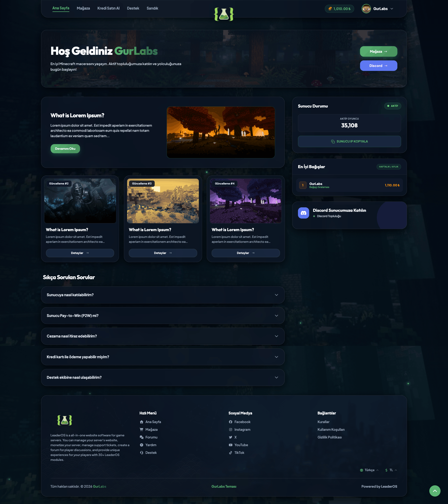Open the Kullanım Koşulları footer link
This screenshot has height=504, width=448.
point(331,430)
